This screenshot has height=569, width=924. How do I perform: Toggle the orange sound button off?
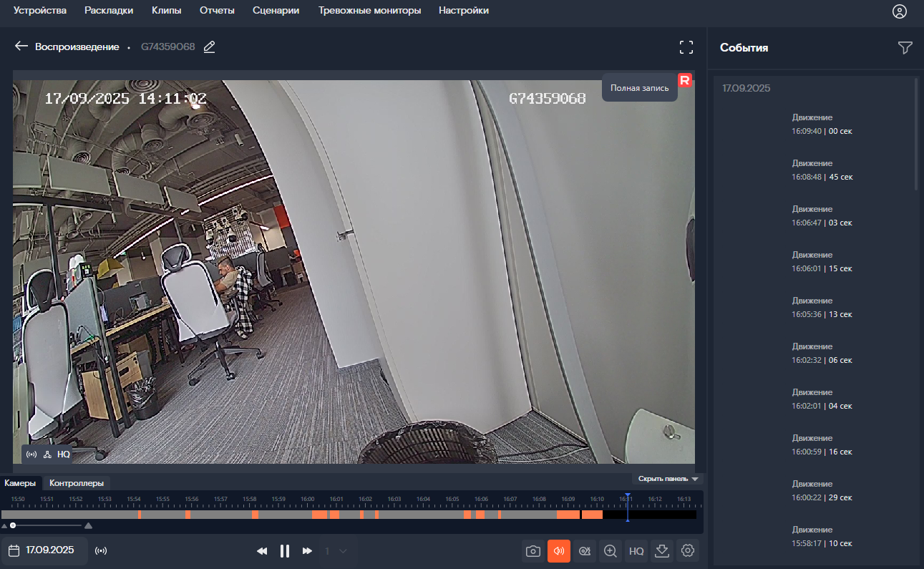(x=559, y=551)
